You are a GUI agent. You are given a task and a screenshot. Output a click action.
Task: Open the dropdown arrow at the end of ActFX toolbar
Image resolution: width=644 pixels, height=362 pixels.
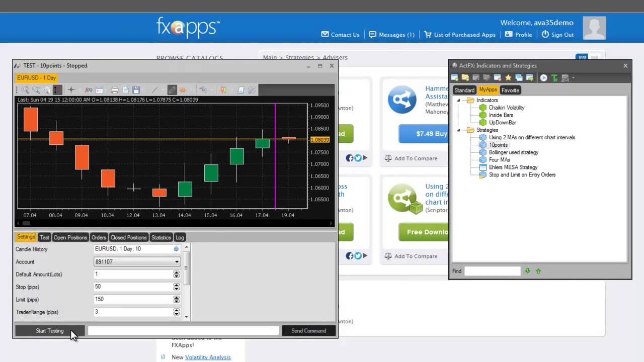573,77
